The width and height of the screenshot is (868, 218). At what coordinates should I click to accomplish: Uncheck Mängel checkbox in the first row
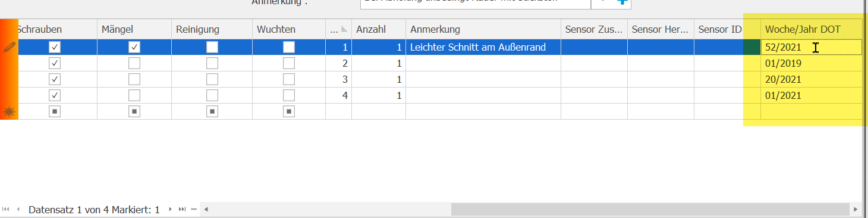134,47
